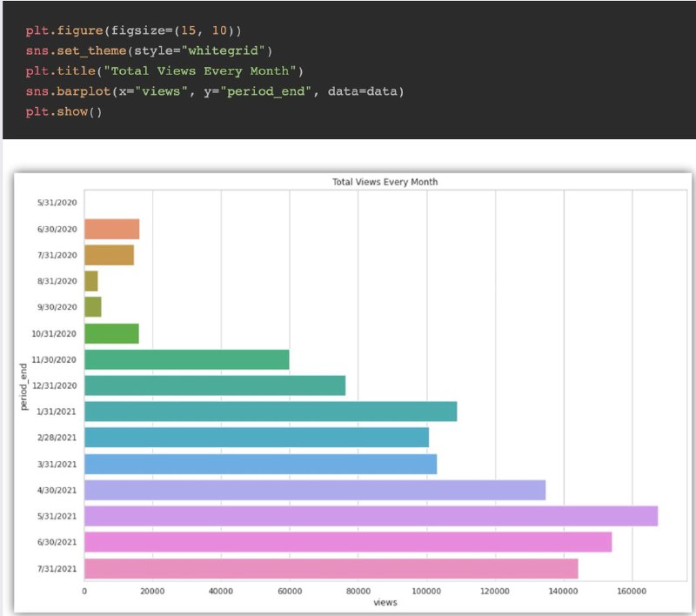Image resolution: width=696 pixels, height=616 pixels.
Task: Click the longest bar for 5/31/2021
Action: coord(371,516)
